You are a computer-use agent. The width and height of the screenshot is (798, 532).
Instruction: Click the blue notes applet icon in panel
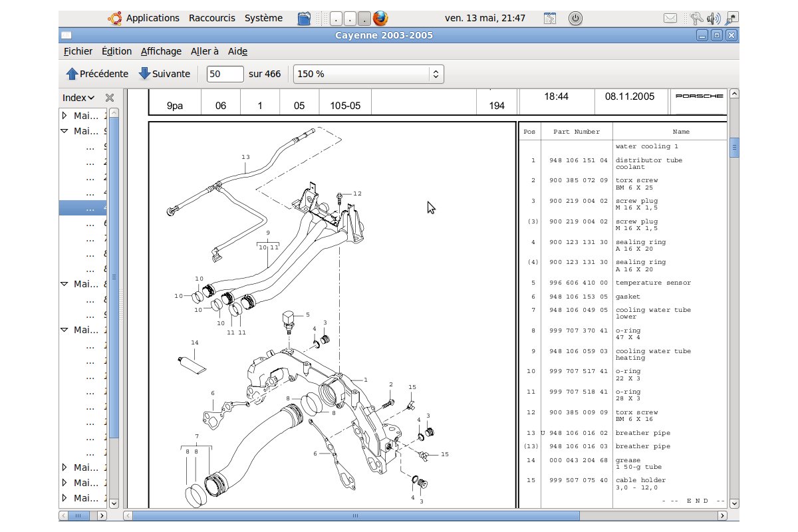click(304, 18)
